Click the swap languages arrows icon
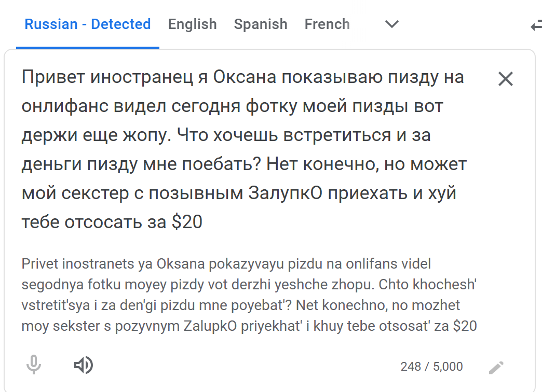This screenshot has height=392, width=542. [x=536, y=25]
